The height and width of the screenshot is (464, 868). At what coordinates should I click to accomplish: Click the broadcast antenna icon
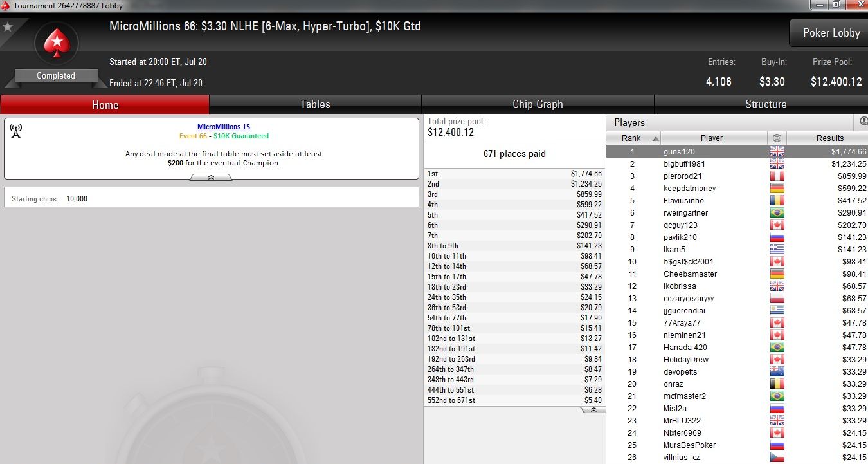point(16,131)
